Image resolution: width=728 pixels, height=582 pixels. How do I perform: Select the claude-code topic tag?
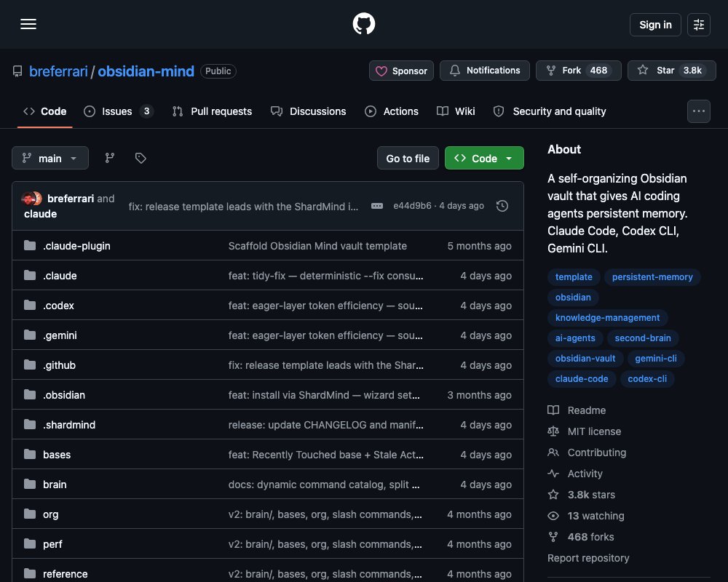point(582,379)
